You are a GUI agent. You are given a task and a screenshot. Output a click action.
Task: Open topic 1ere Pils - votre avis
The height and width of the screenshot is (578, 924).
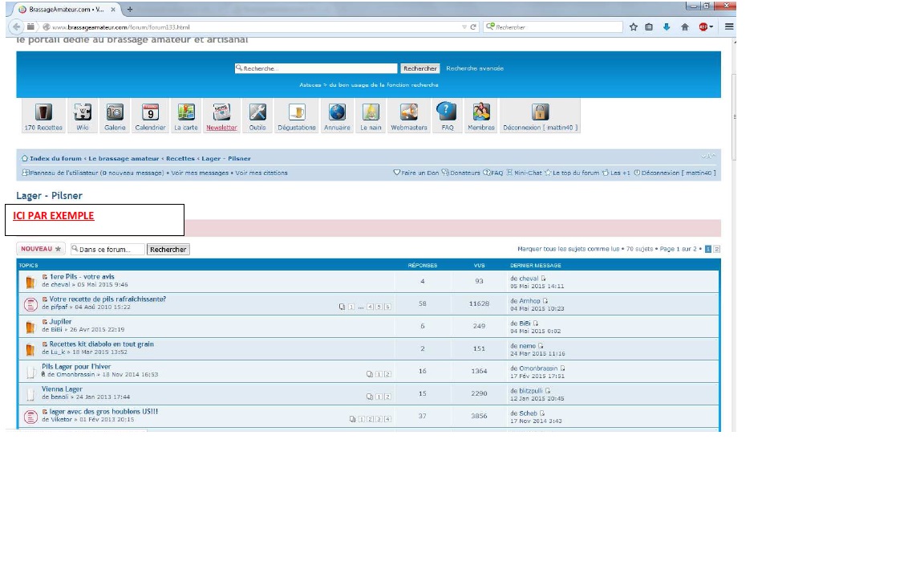(x=82, y=276)
